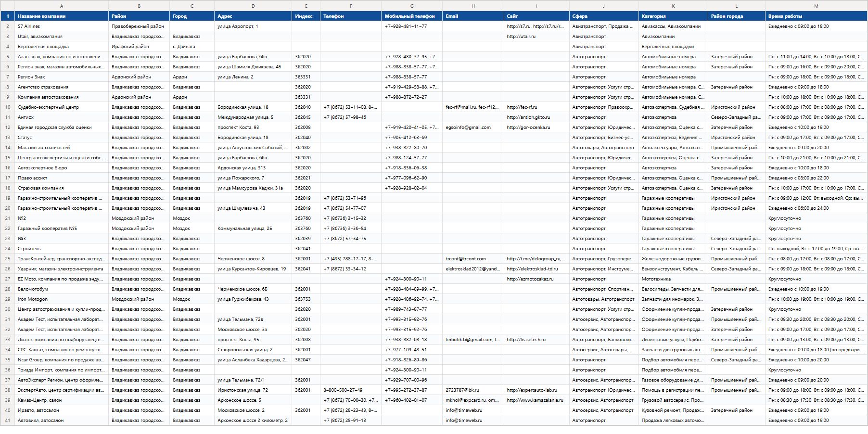Click the 'Время работы' header cell
The height and width of the screenshot is (434, 868).
(816, 16)
